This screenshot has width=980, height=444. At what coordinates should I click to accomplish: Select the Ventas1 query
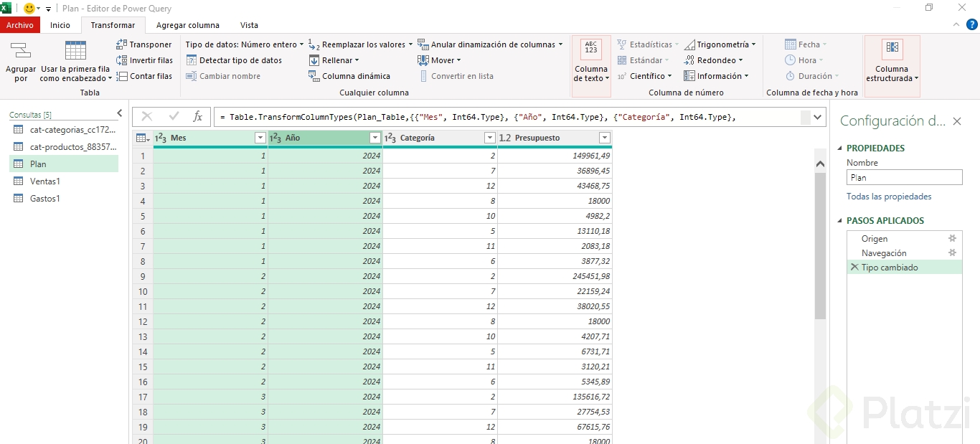45,181
